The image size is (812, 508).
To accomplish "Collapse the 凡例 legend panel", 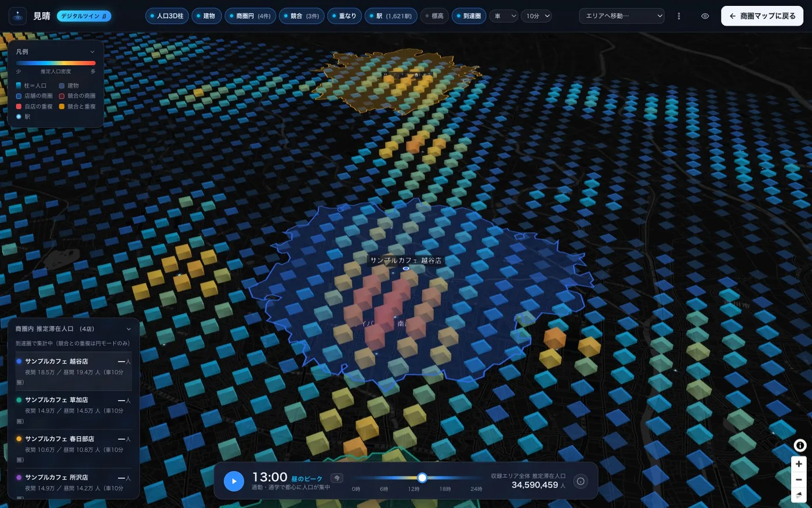I will tap(92, 52).
